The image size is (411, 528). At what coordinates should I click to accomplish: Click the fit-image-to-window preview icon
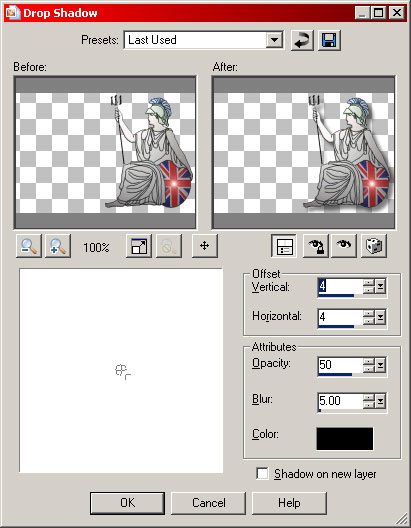pos(139,246)
